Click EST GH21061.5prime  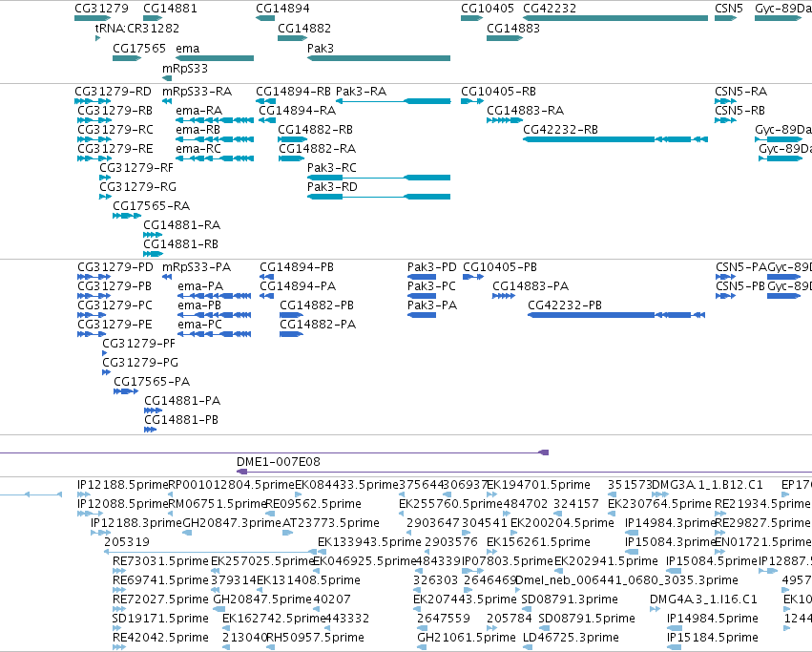click(466, 638)
